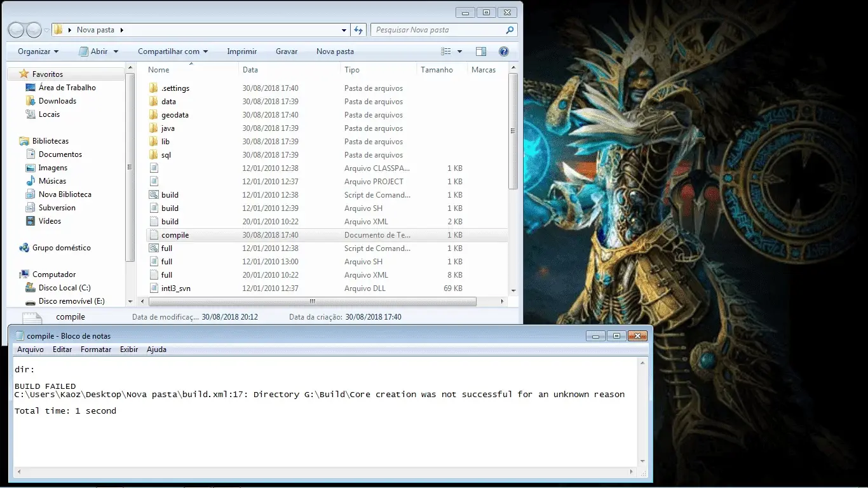Image resolution: width=868 pixels, height=488 pixels.
Task: Toggle the preview pane icon in Explorer toolbar
Action: [481, 51]
